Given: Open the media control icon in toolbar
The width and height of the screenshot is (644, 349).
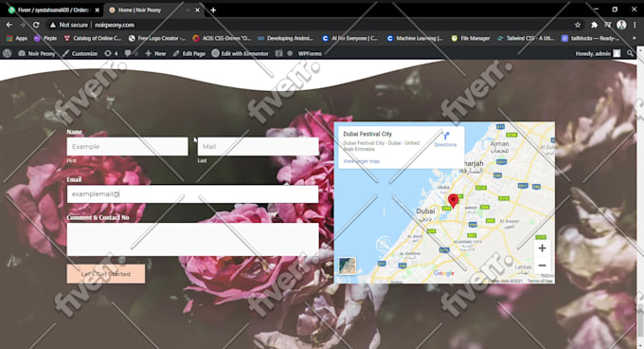Looking at the screenshot, I should click(608, 25).
